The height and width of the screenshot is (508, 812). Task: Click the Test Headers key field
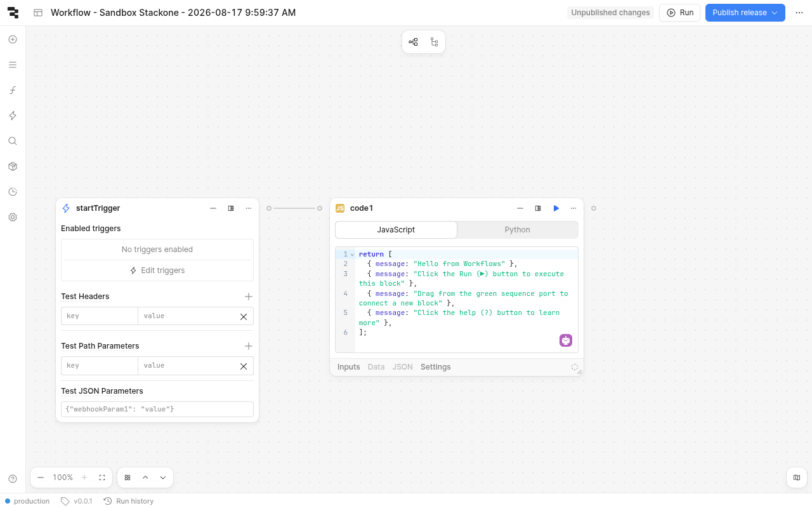(100, 316)
